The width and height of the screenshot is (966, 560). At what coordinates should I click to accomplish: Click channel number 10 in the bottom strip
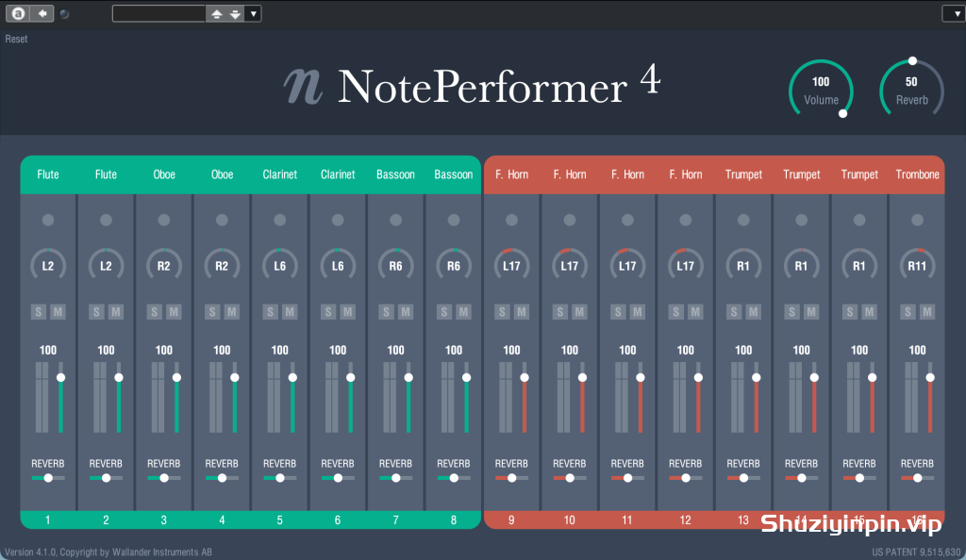coord(569,520)
